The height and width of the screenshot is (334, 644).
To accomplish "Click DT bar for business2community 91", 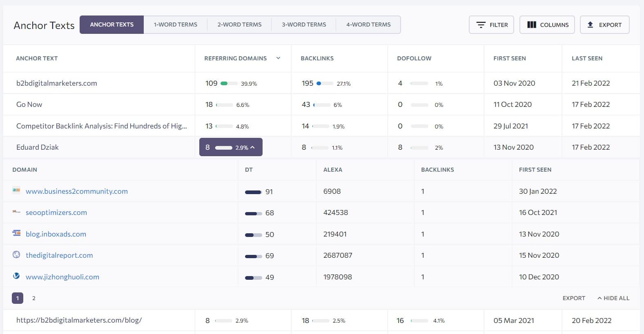I will [x=253, y=192].
